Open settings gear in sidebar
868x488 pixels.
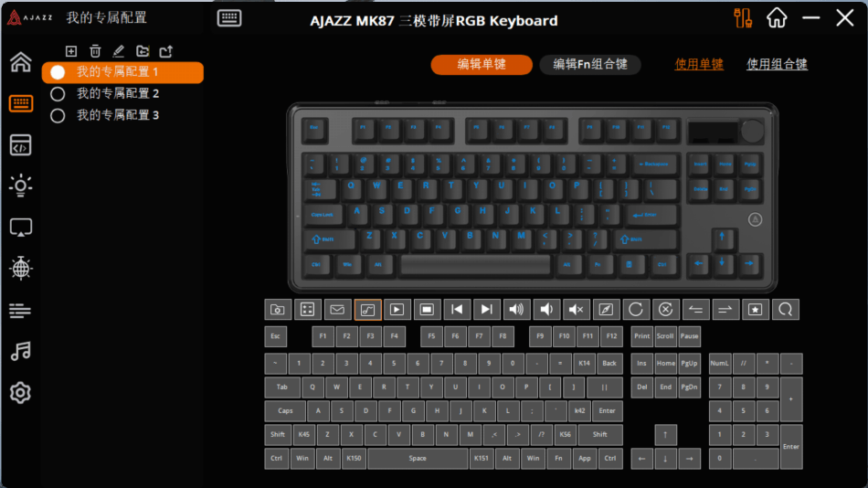click(20, 393)
